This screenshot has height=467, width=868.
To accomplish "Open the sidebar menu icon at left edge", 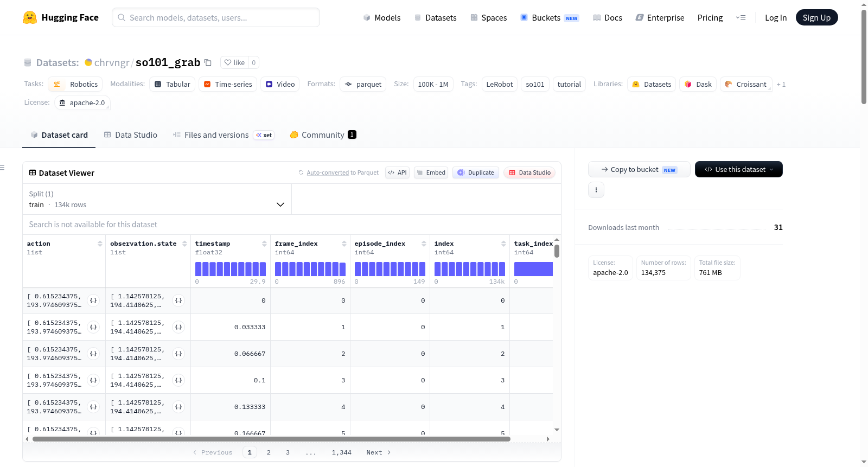I will click(3, 168).
